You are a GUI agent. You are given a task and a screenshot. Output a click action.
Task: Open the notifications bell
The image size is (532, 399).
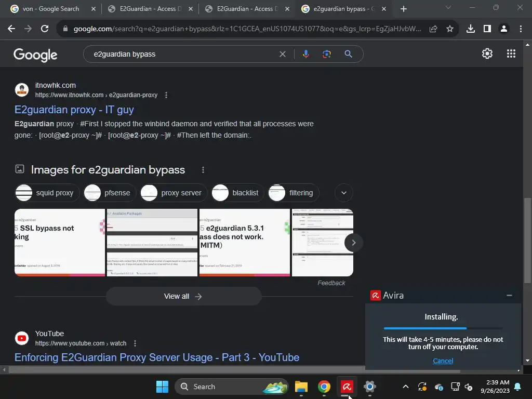coord(518,387)
